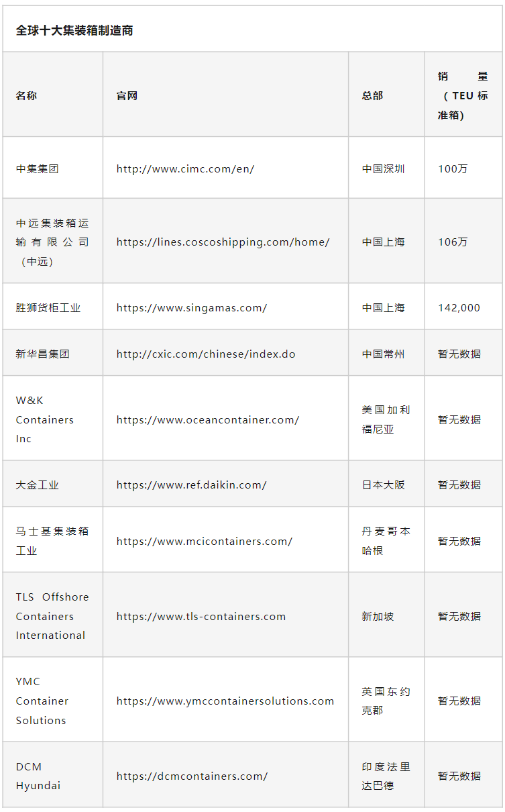Open the https://www.ref.daikin.com/ URL
Viewport: 505px width, 812px height.
tap(192, 485)
